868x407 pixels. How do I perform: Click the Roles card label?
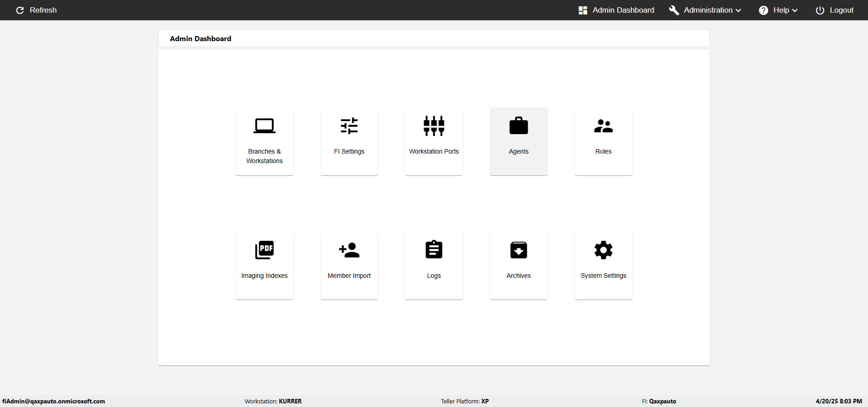[x=604, y=151]
